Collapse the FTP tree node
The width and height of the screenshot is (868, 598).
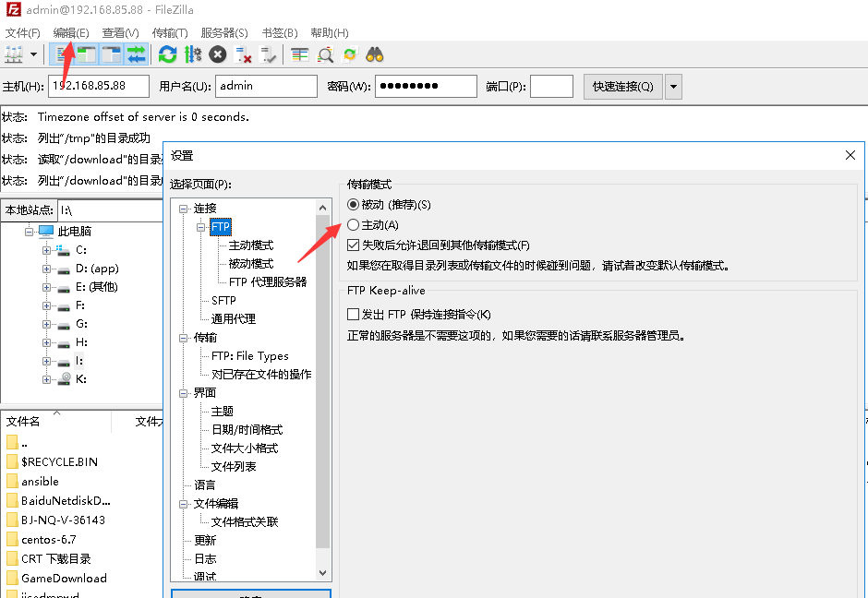[201, 227]
